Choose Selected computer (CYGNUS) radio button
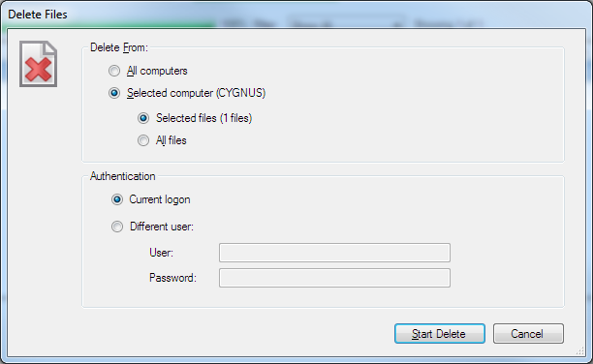Screen dimensions: 593x364 point(114,93)
